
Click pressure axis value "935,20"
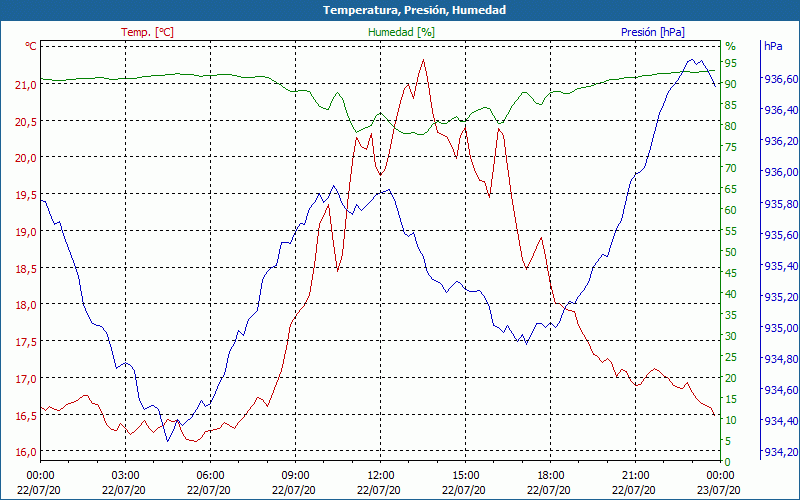click(x=780, y=297)
